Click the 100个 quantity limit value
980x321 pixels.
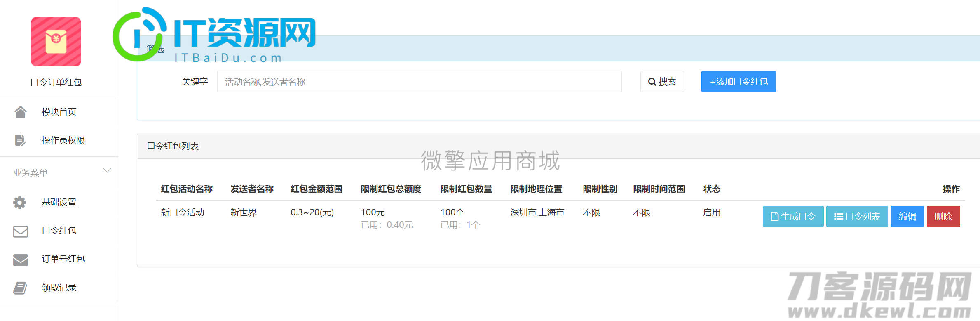tap(452, 212)
